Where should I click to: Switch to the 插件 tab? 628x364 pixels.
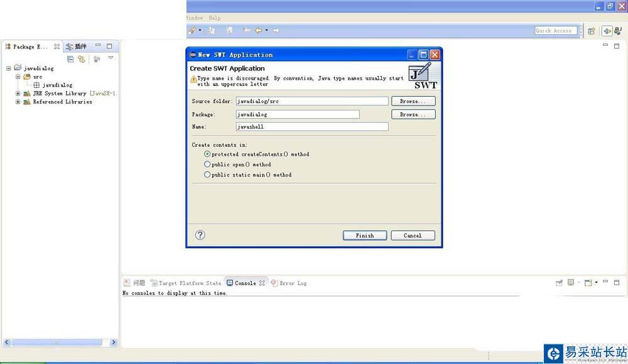point(77,46)
